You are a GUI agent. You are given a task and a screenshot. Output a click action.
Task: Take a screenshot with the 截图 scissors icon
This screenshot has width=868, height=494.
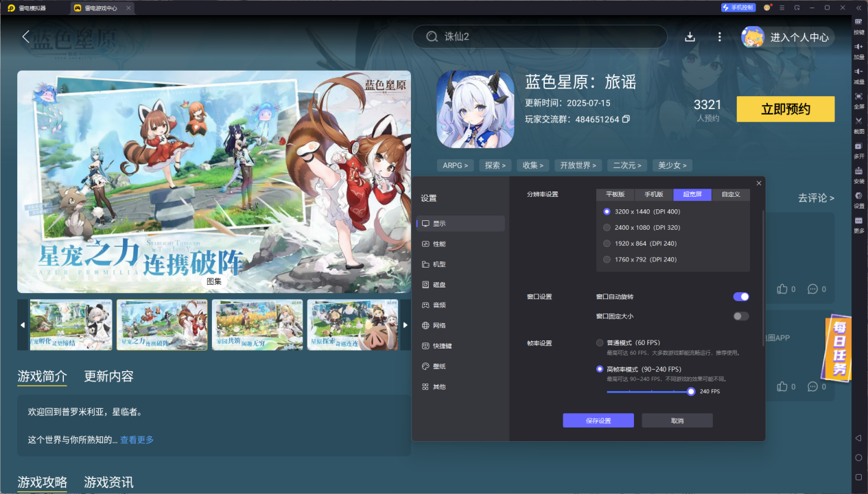point(858,126)
